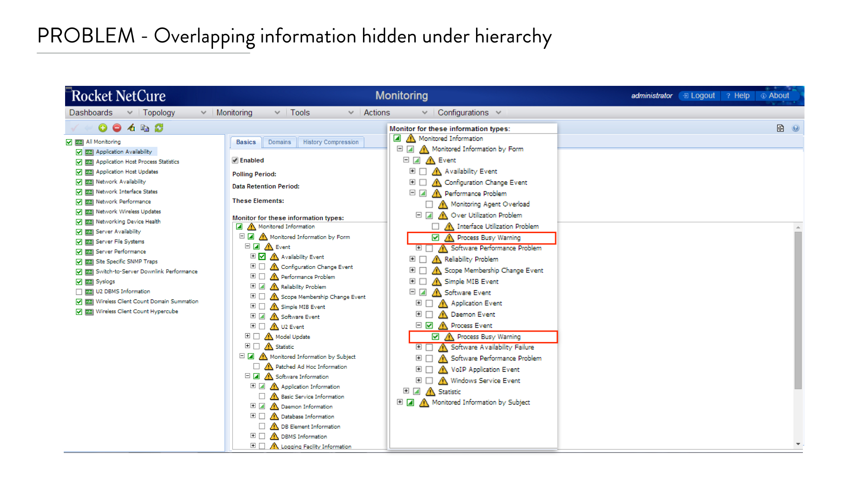Click the rename/edit pencil-hand icon
This screenshot has height=488, width=868.
131,128
